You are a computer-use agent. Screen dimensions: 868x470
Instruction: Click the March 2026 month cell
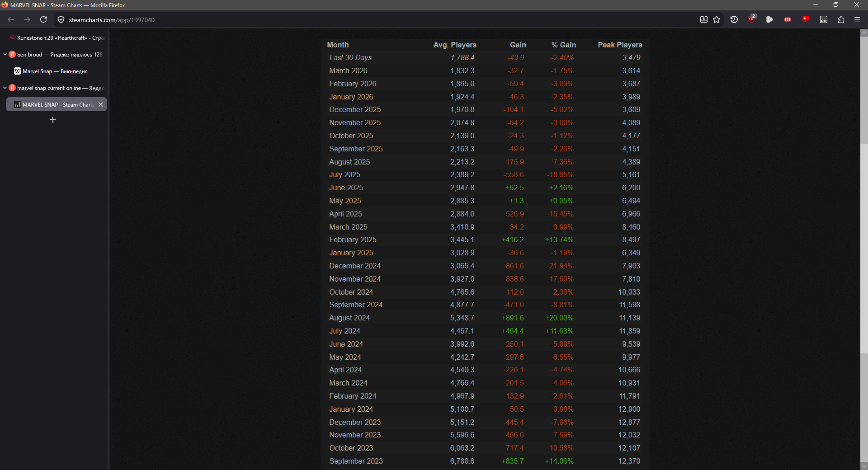[x=348, y=70]
